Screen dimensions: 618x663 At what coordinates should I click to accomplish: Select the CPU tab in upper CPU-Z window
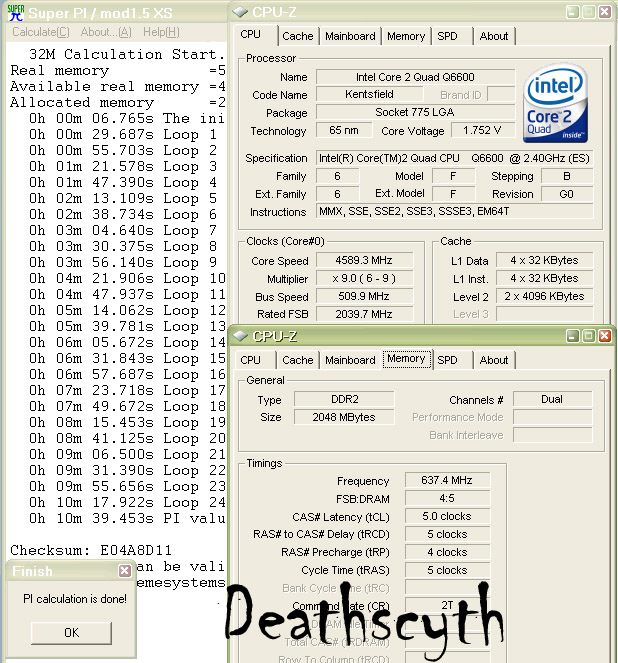click(x=251, y=35)
